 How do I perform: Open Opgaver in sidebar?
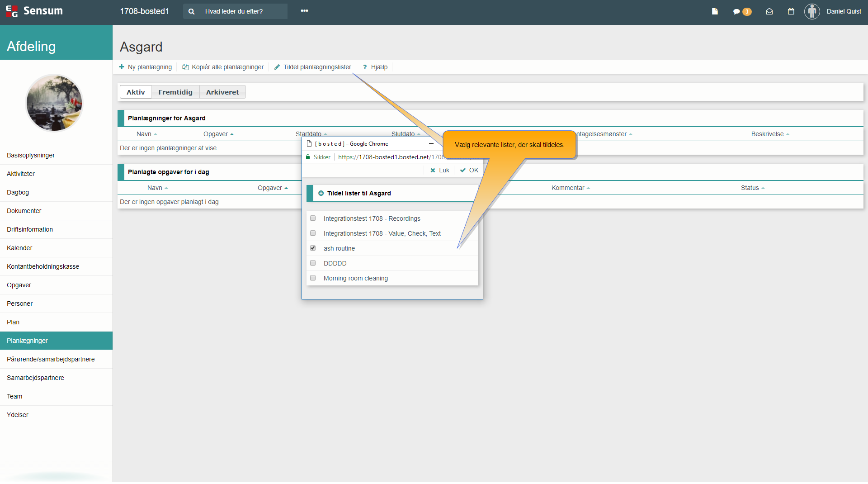coord(56,285)
